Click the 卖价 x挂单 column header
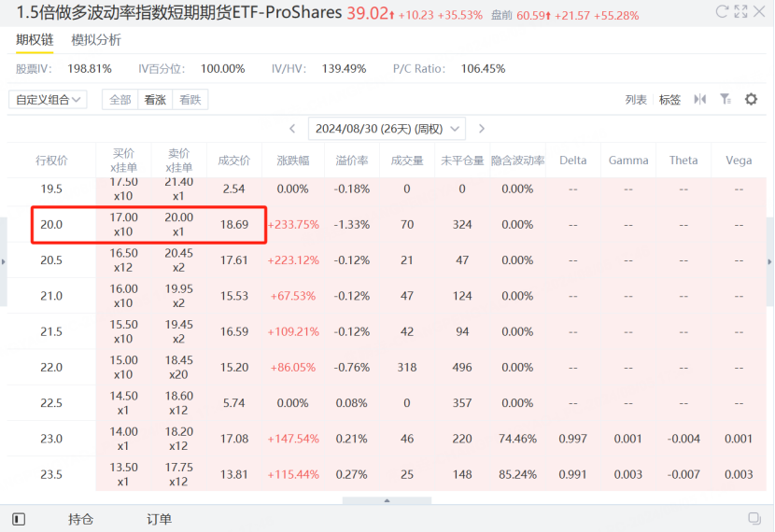 pos(179,160)
